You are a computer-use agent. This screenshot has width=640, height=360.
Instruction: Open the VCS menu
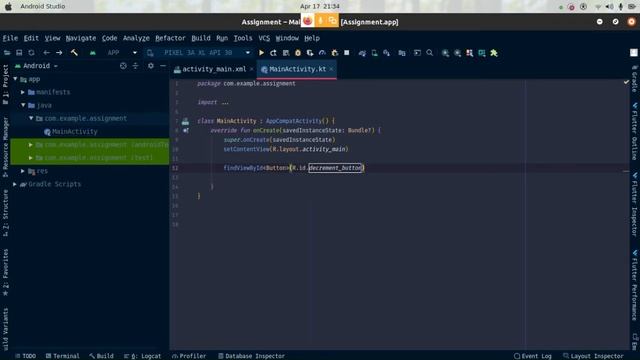click(x=264, y=38)
